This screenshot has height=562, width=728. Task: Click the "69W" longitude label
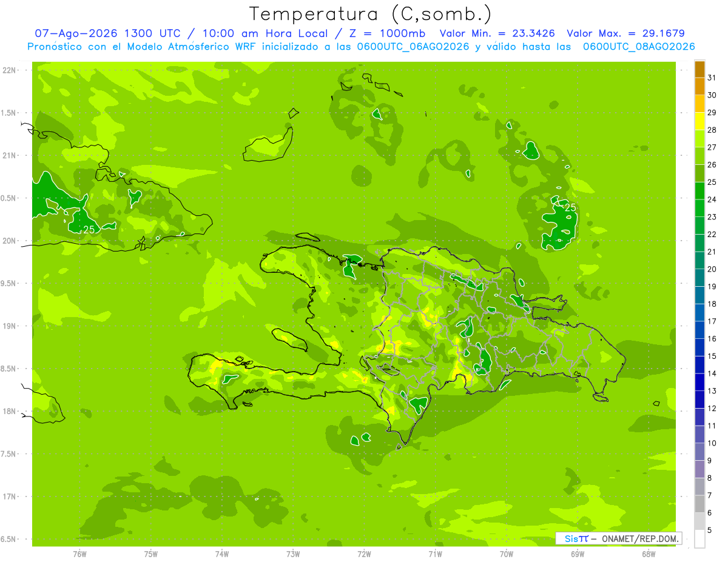(x=578, y=554)
